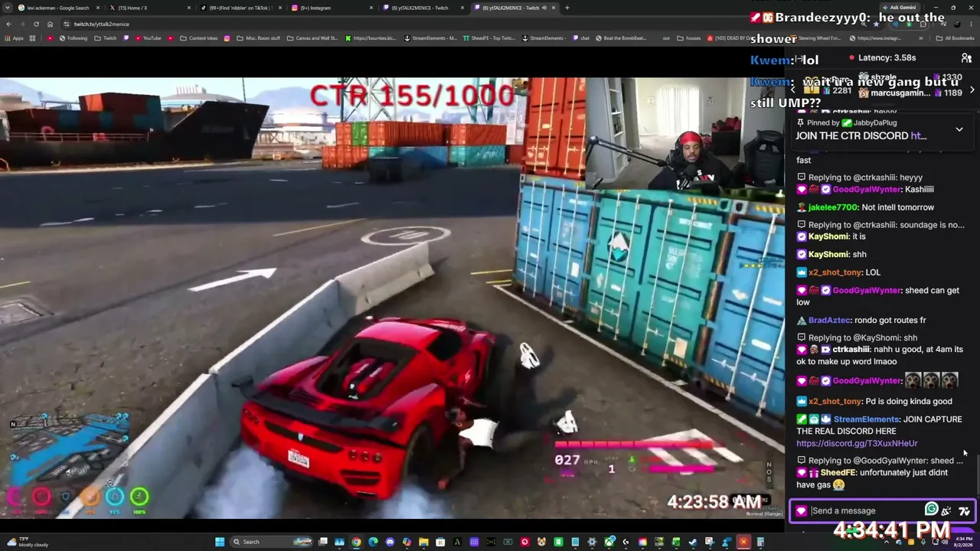Open username 'GoodGyalWynter' saying 'Kashiiiii'
The height and width of the screenshot is (551, 980).
click(x=865, y=189)
